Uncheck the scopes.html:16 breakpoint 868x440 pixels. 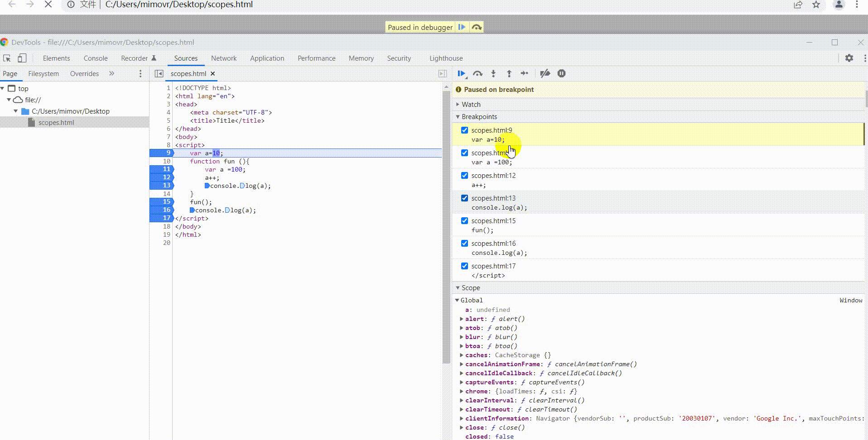tap(464, 243)
